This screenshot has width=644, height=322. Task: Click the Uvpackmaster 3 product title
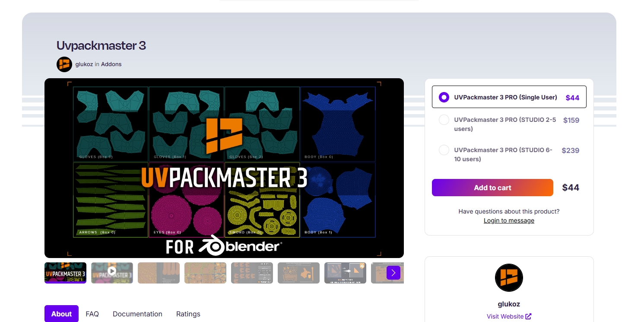[x=101, y=45]
